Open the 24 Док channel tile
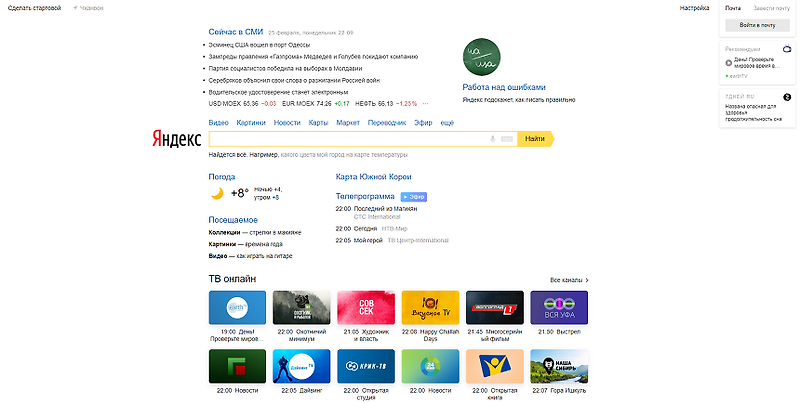The width and height of the screenshot is (800, 403). (x=430, y=366)
